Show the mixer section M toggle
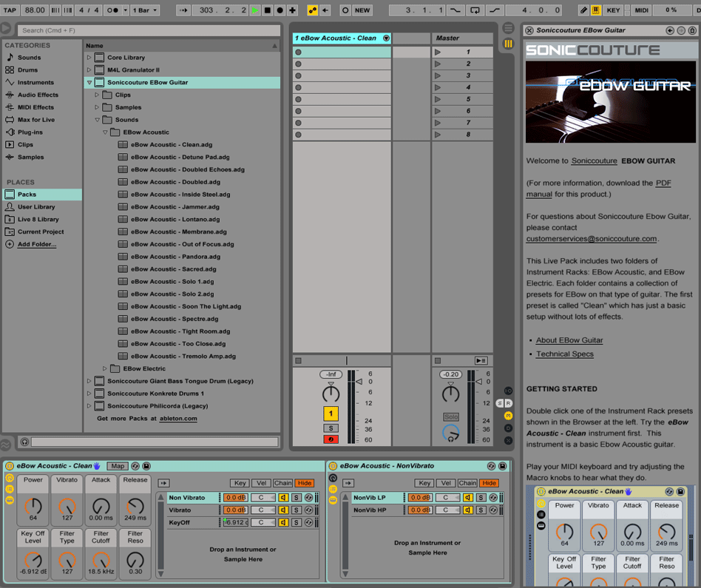Image resolution: width=701 pixels, height=588 pixels. [x=508, y=416]
